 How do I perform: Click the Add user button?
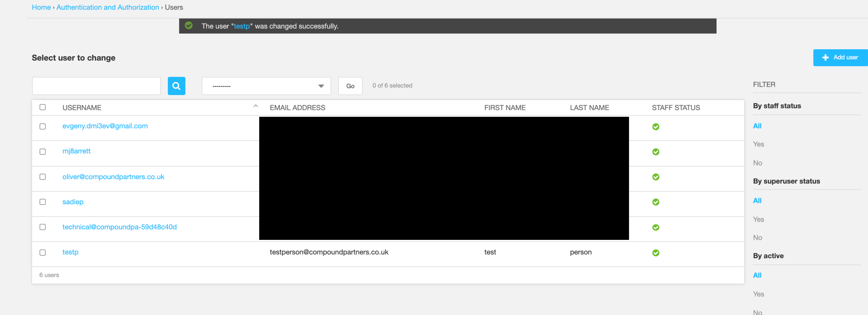pos(840,57)
